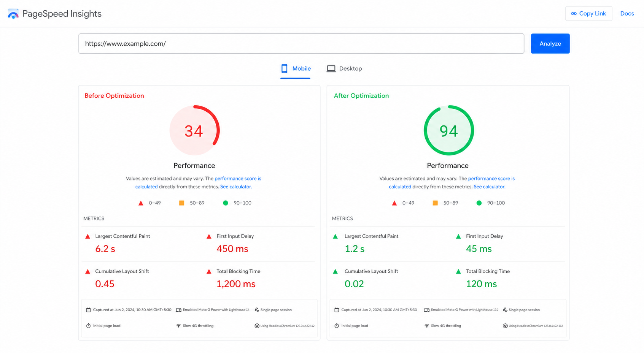
Task: Click the '120 ms' blocking time value
Action: [x=481, y=284]
